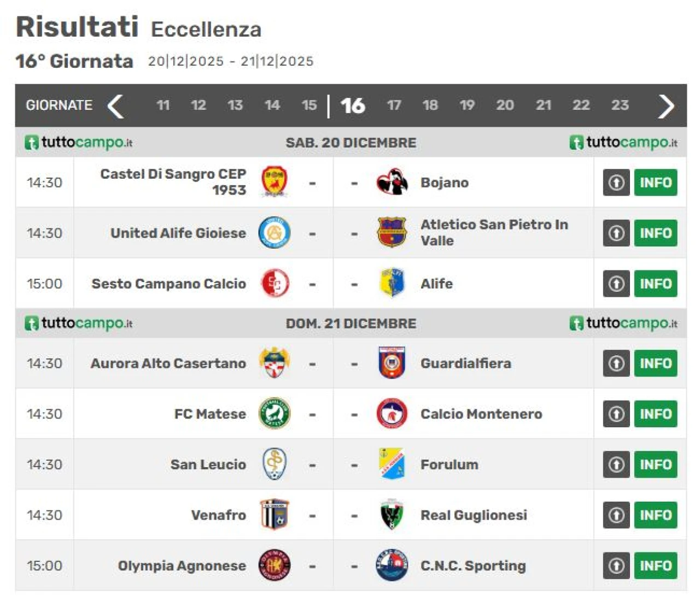
Task: Open the Real Guglionesi team name link
Action: pos(474,515)
